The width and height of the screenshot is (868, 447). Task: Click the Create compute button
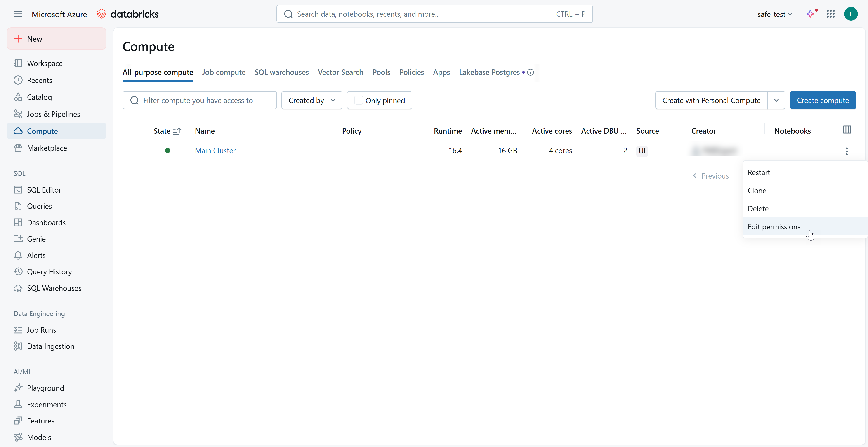[x=823, y=100]
